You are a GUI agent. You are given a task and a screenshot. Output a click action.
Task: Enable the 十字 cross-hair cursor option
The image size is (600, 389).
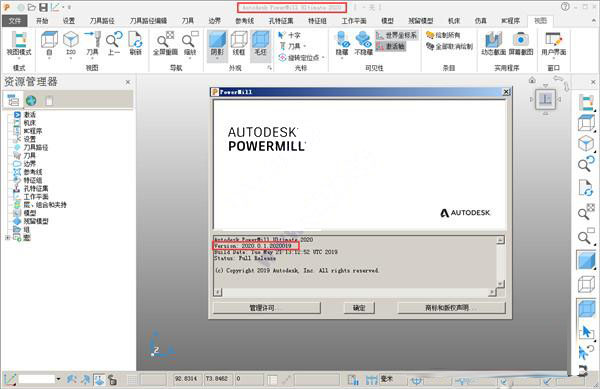(289, 35)
